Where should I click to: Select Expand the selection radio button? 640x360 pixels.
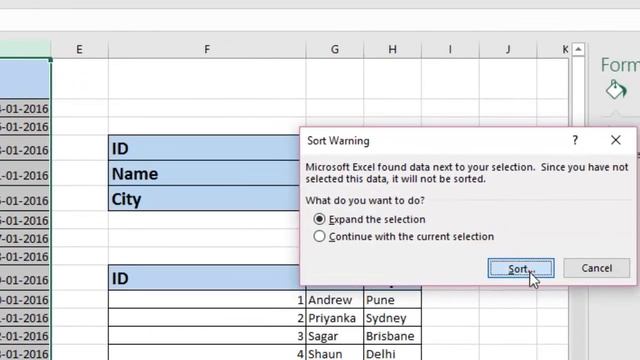[319, 219]
